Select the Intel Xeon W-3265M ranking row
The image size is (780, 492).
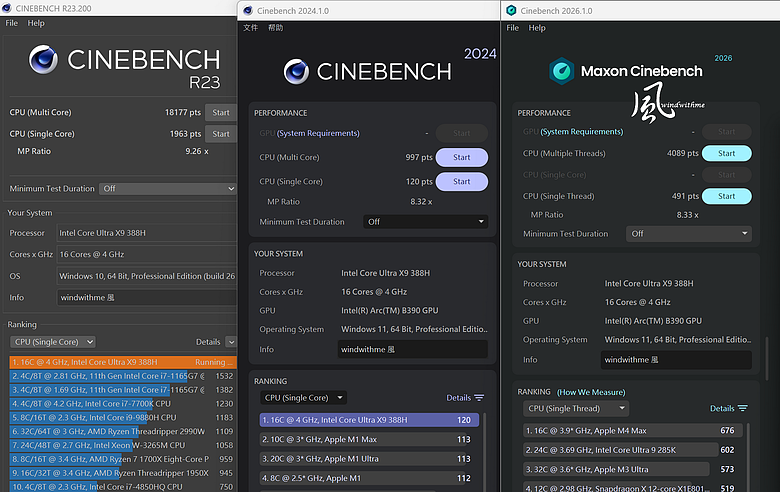[123, 445]
